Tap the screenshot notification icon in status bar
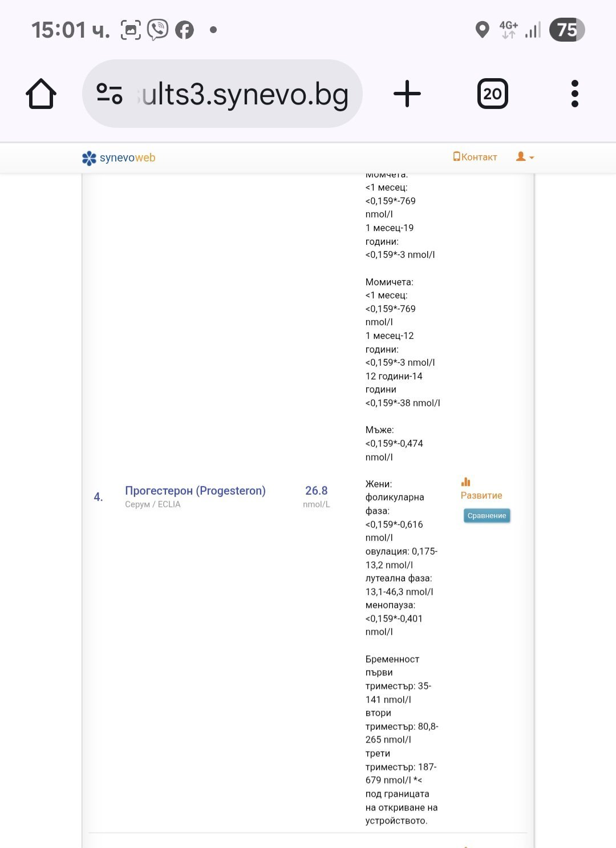The width and height of the screenshot is (616, 848). pos(131,30)
